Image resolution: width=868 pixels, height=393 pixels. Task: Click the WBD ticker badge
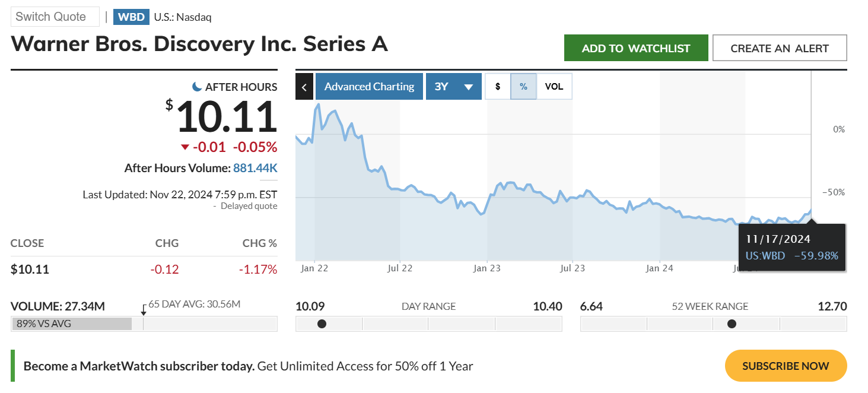pos(131,17)
